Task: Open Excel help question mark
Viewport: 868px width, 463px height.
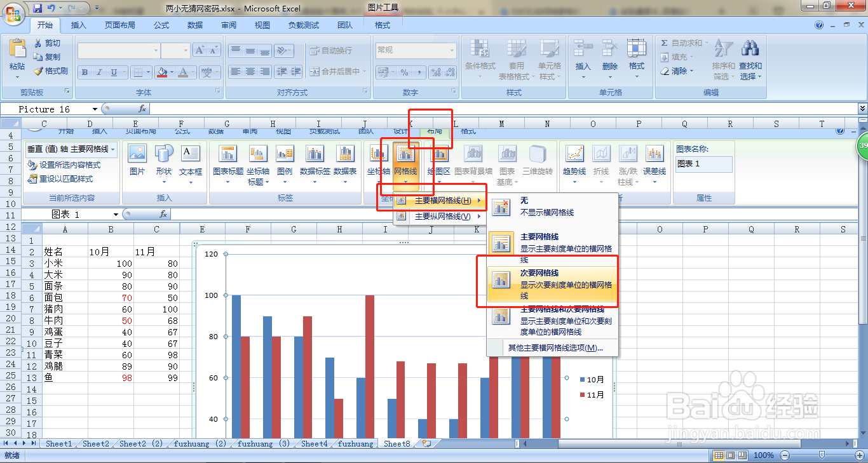Action: click(819, 25)
